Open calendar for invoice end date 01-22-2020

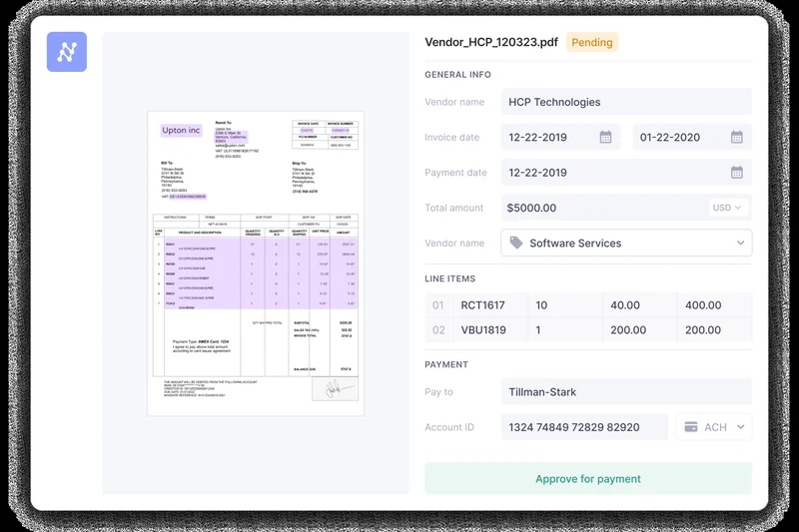coord(736,138)
